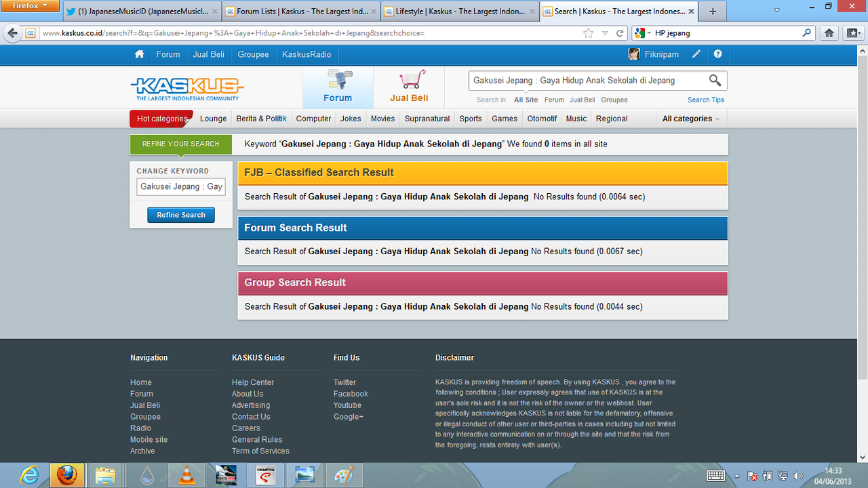Open the Term of Services footer link
The image size is (868, 488).
tap(260, 451)
